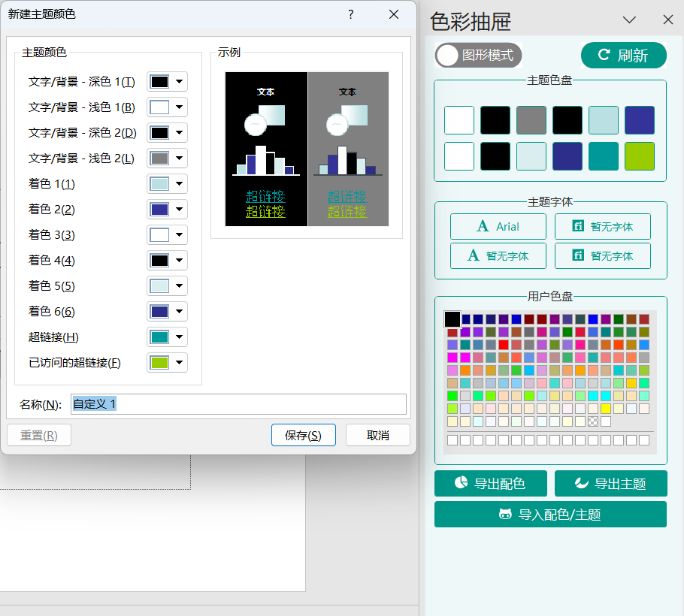
Task: Click the 着色 1 light blue swatch
Action: [x=159, y=183]
